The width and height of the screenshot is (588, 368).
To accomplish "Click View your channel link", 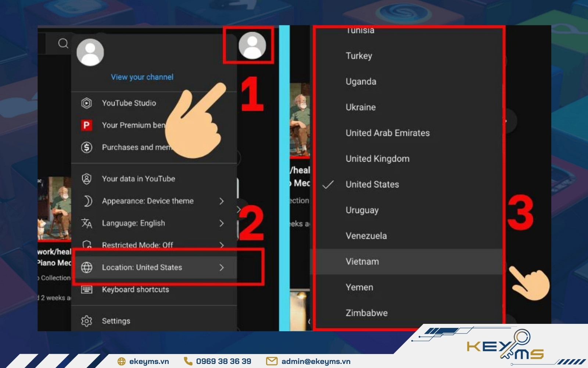I will [x=142, y=77].
